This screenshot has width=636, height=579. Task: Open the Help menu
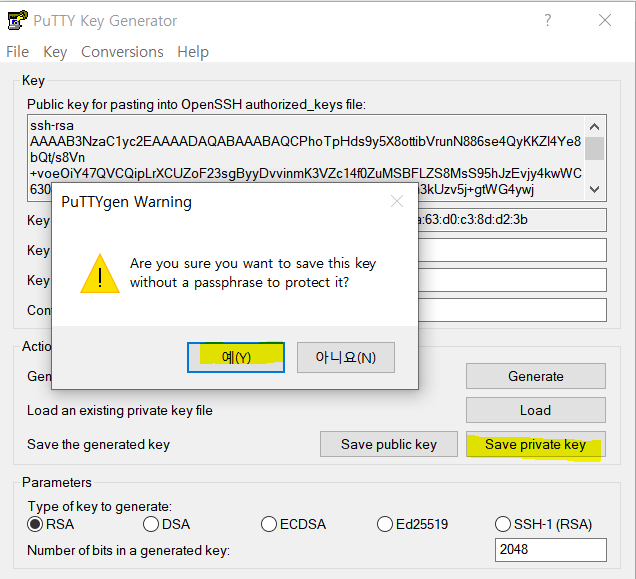coord(193,52)
